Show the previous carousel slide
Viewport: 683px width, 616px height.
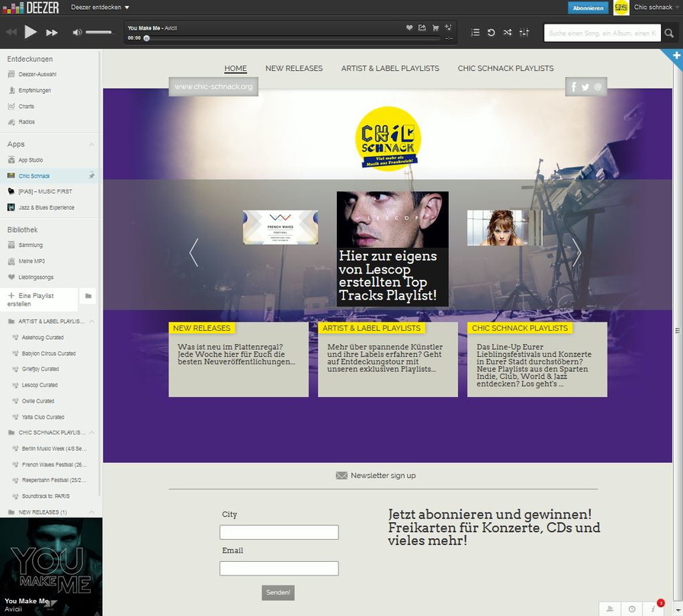(194, 252)
